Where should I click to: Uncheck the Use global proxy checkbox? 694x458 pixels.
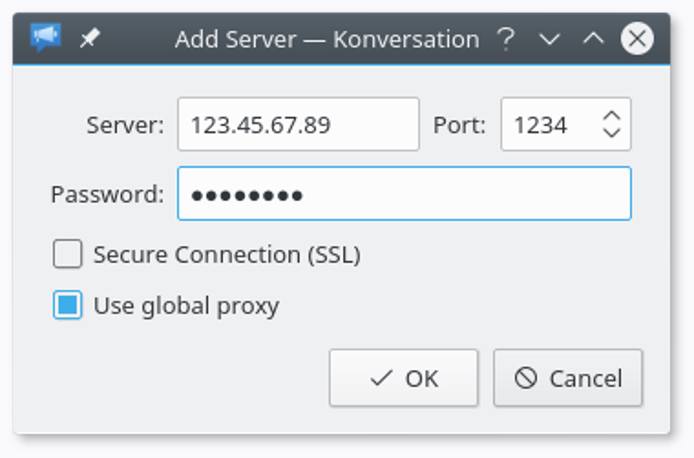click(68, 305)
